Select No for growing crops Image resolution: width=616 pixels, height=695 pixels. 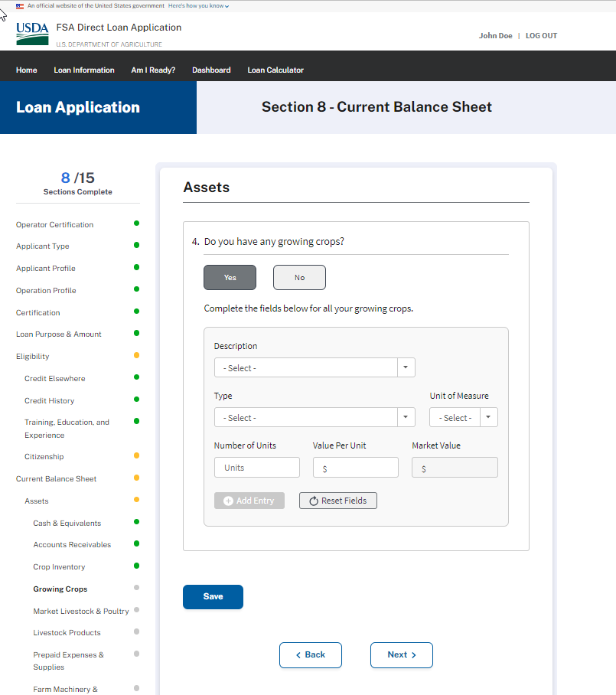click(299, 278)
